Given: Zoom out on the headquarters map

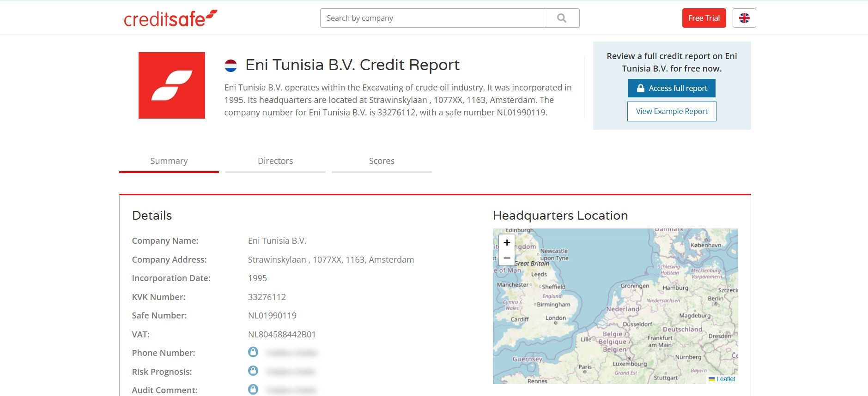Looking at the screenshot, I should point(506,258).
